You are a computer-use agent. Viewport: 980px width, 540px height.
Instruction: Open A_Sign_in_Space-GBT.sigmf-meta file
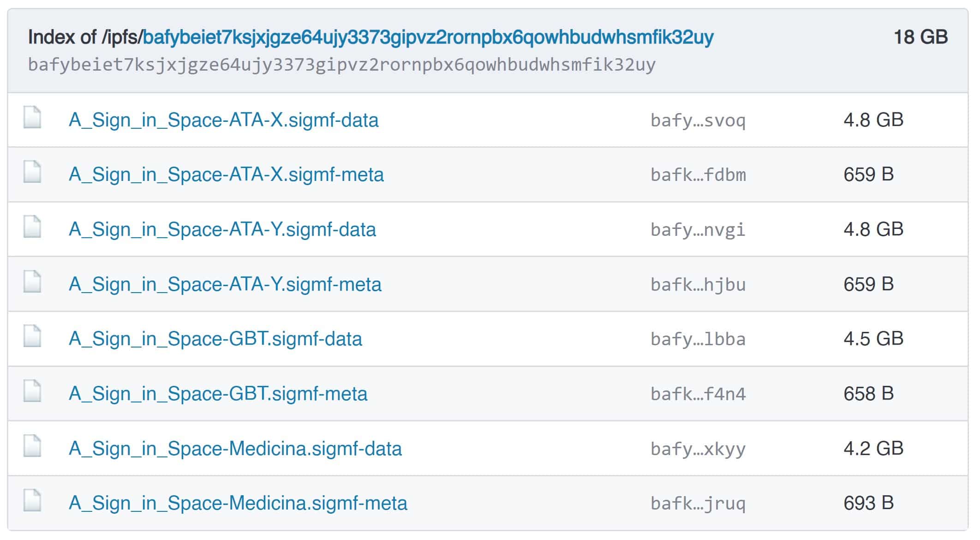coord(218,394)
